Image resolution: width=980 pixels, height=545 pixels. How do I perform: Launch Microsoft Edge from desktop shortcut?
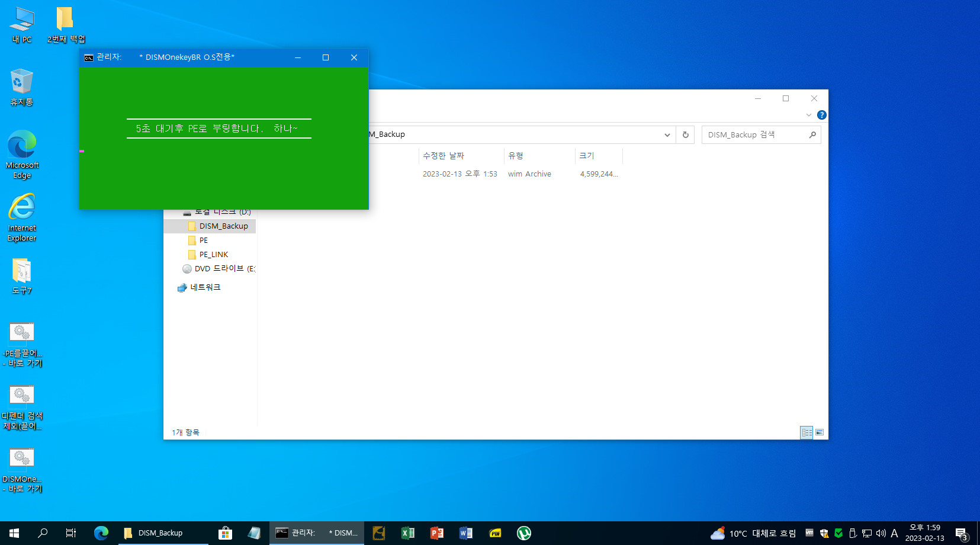[x=22, y=154]
